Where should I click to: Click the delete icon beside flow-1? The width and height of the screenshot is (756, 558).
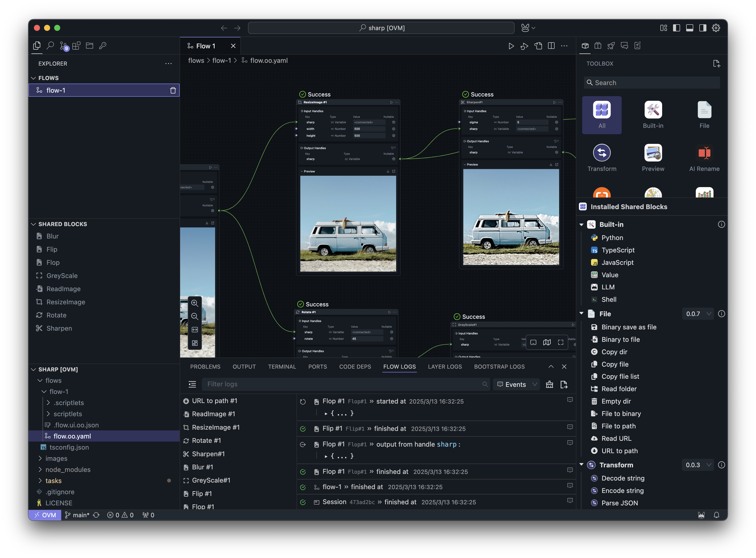tap(173, 90)
